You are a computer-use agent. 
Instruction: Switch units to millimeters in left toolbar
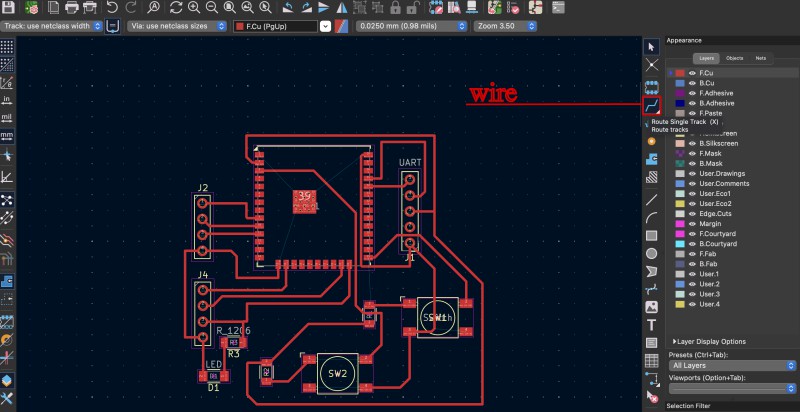click(x=7, y=136)
